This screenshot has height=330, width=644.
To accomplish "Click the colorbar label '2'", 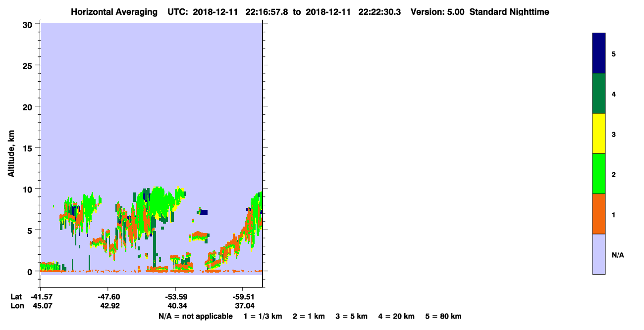I will click(614, 175).
